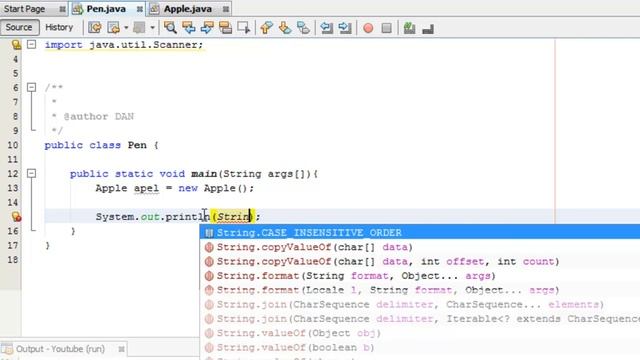640x360 pixels.
Task: Pick String.format with Locale parameter
Action: click(x=420, y=290)
